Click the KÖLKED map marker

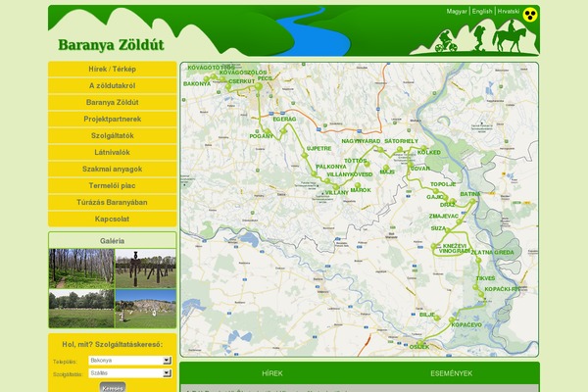[423, 148]
